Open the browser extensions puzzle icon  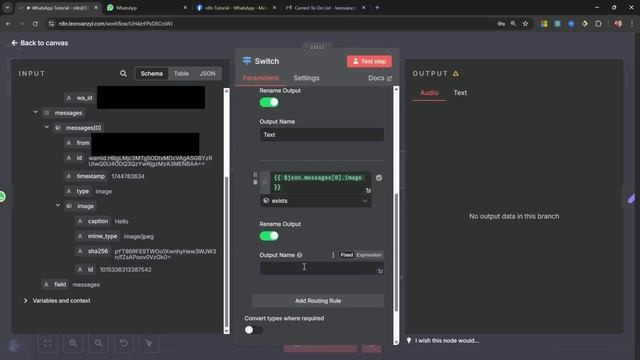598,24
